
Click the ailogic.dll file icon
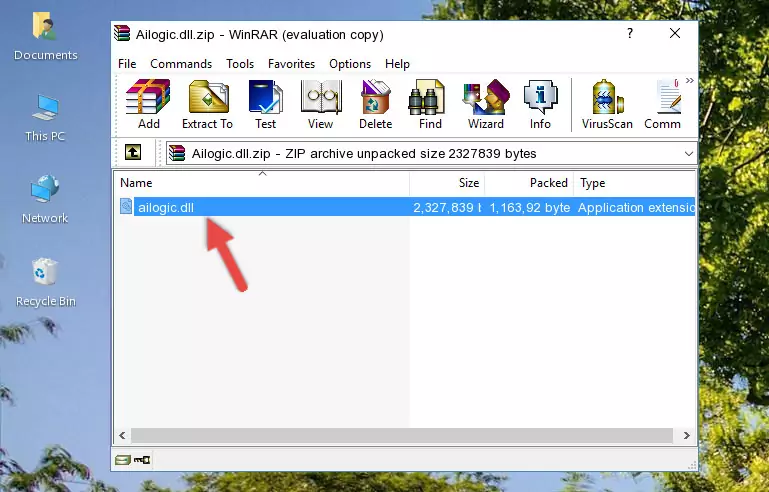click(x=126, y=207)
